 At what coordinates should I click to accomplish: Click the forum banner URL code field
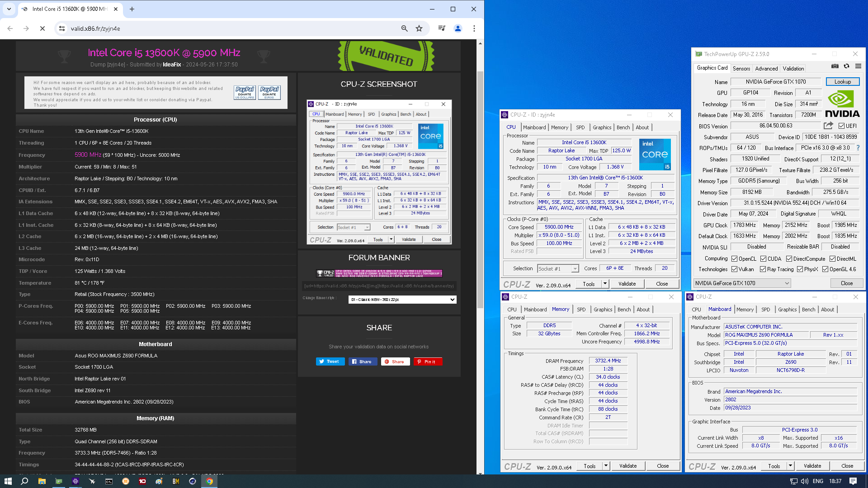[379, 286]
